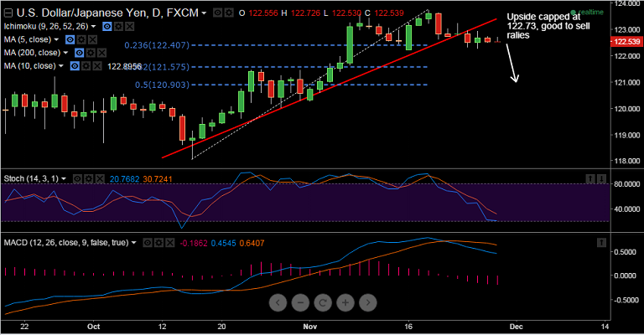The height and width of the screenshot is (335, 644).
Task: Expand the Stoch (14, 3, 1) dropdown arrow
Action: tap(64, 179)
